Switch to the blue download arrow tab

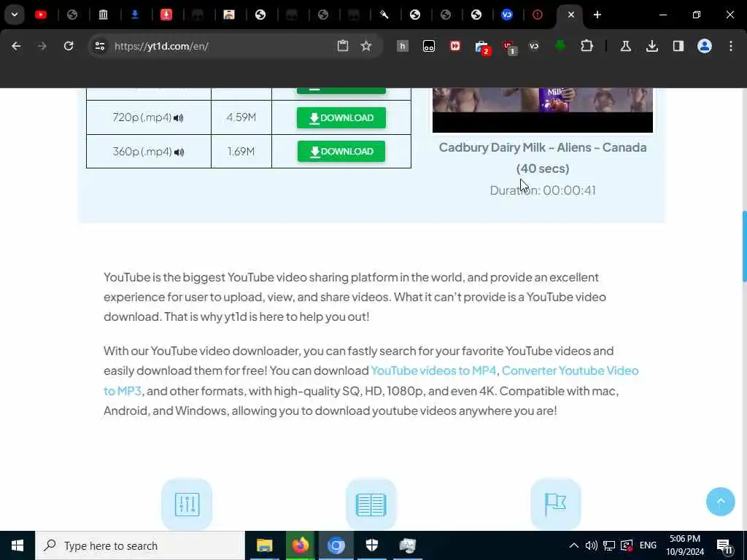135,15
